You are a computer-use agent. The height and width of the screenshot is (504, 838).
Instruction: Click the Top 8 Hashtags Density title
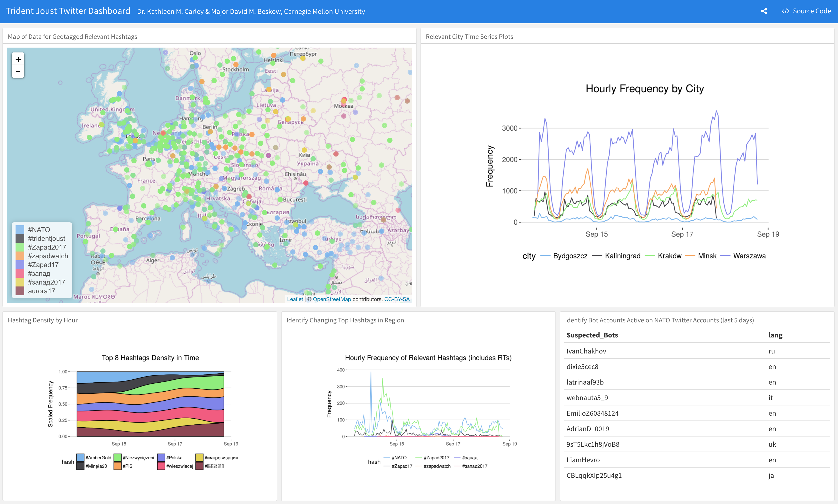(x=150, y=358)
